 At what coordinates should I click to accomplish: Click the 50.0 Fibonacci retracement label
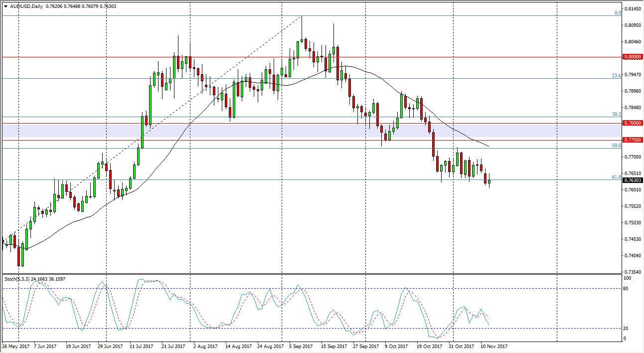[616, 146]
